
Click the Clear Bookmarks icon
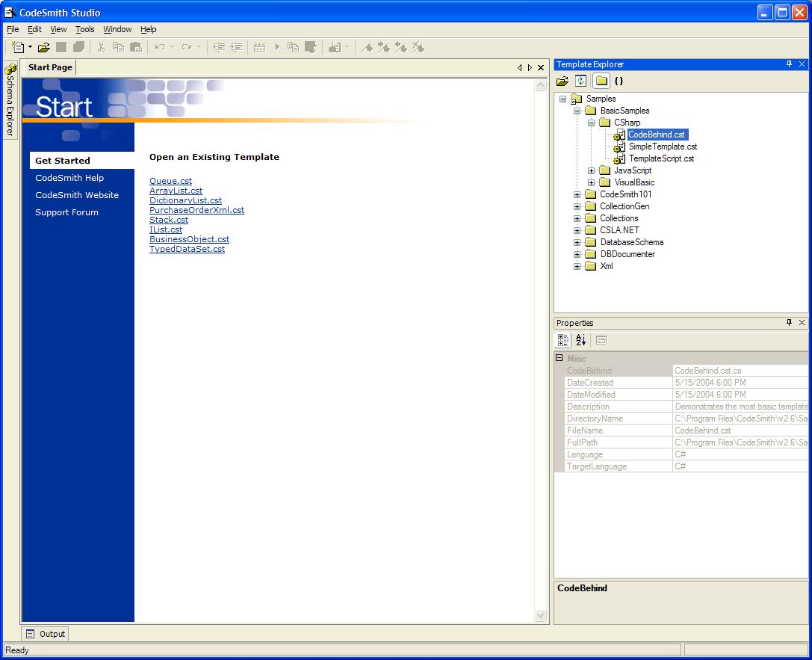pyautogui.click(x=418, y=48)
